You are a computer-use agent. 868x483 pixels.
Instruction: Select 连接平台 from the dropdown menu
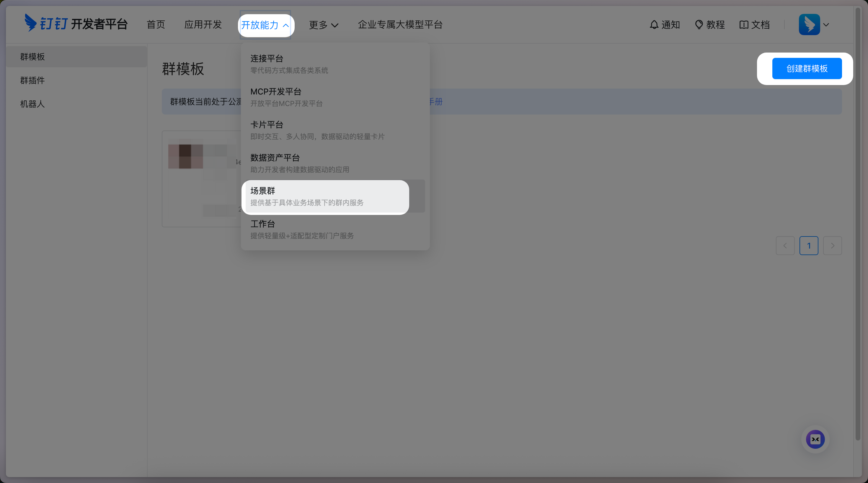[335, 64]
